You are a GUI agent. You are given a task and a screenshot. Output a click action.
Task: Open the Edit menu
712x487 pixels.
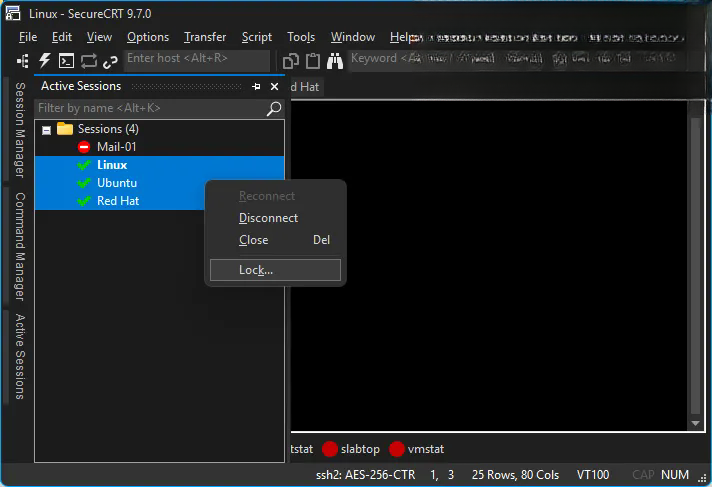62,37
